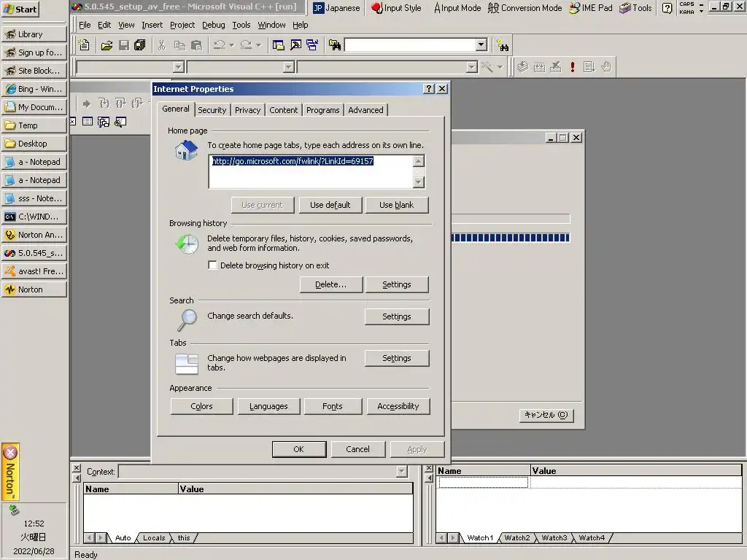Open the Find text combo box dropdown
Screen dimensions: 747x560
coord(481,44)
